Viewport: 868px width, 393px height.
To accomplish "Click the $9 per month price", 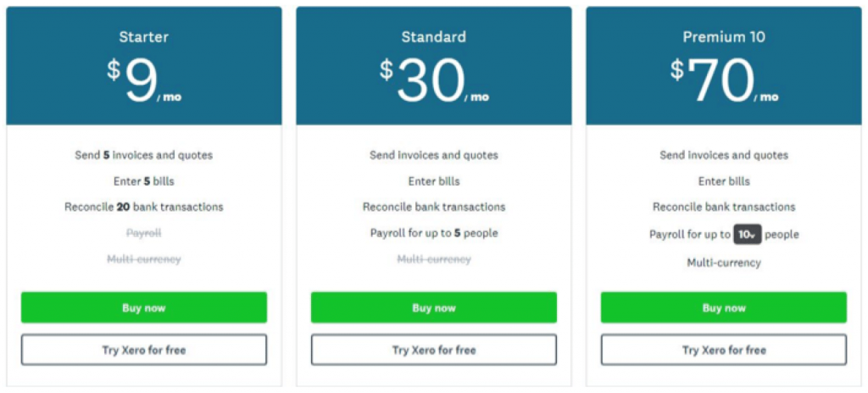I will tap(144, 82).
